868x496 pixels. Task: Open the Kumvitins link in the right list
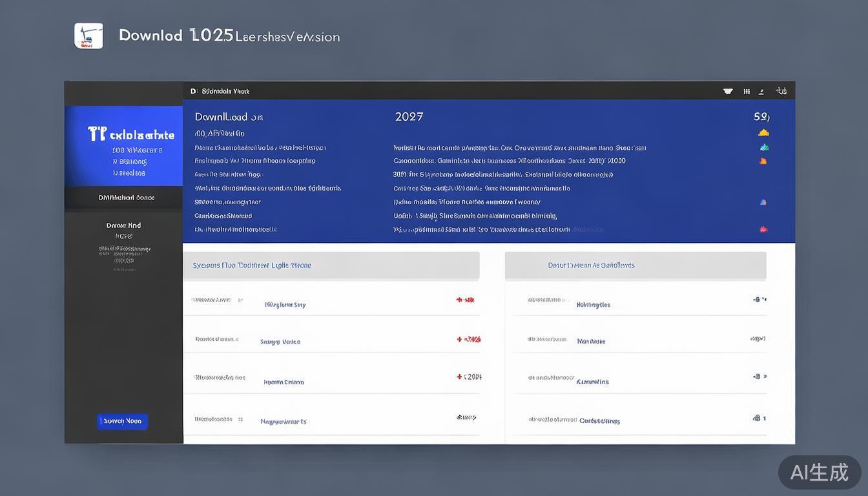pos(592,382)
